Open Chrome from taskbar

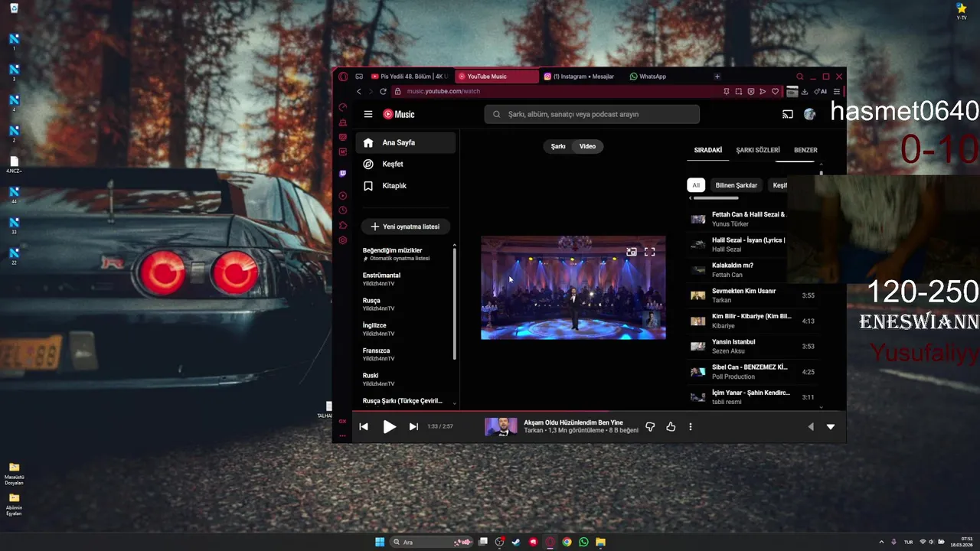(567, 542)
